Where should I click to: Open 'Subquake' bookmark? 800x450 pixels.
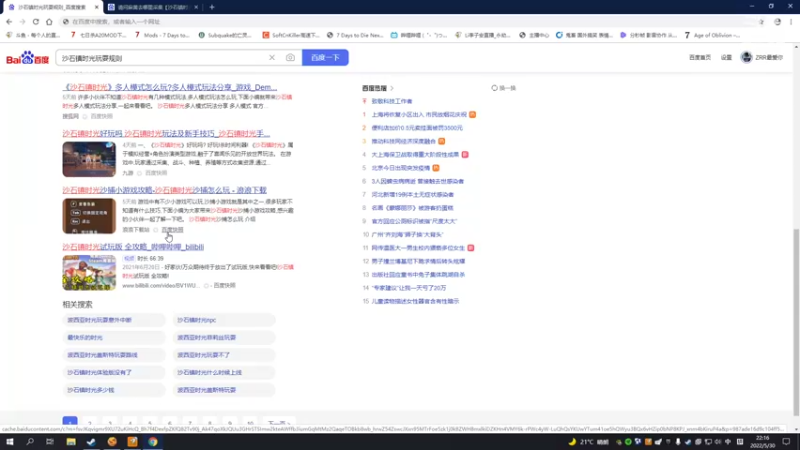pos(225,35)
